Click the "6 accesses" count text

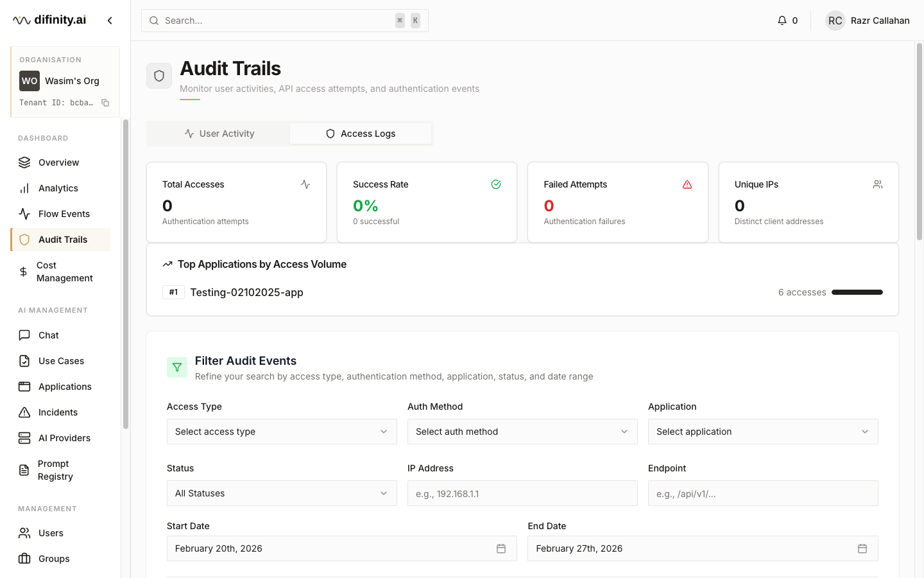pyautogui.click(x=802, y=292)
